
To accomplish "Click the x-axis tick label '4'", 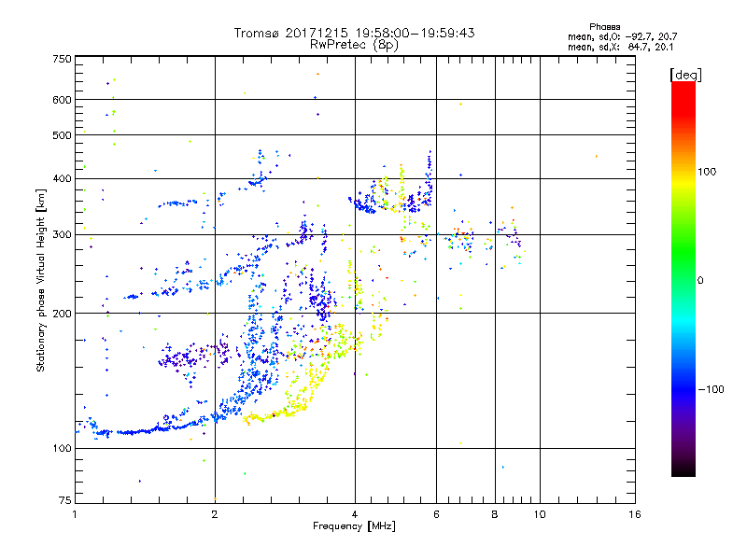I will [355, 514].
